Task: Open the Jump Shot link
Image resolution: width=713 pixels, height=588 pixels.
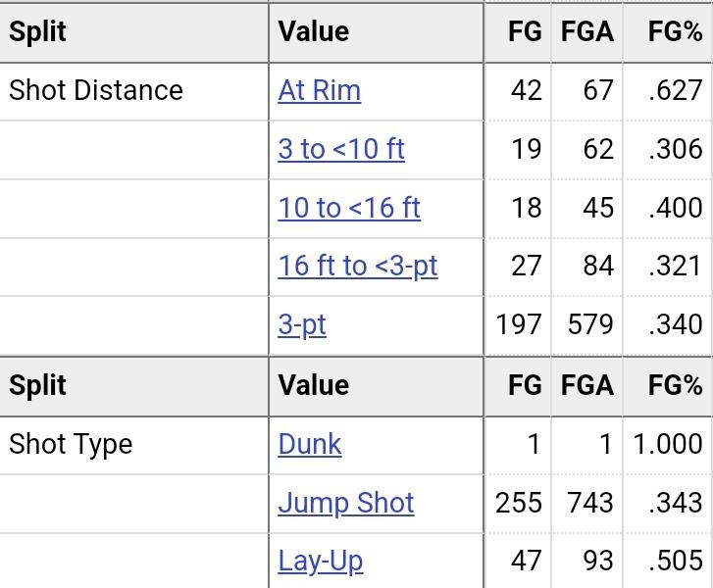Action: coord(345,503)
